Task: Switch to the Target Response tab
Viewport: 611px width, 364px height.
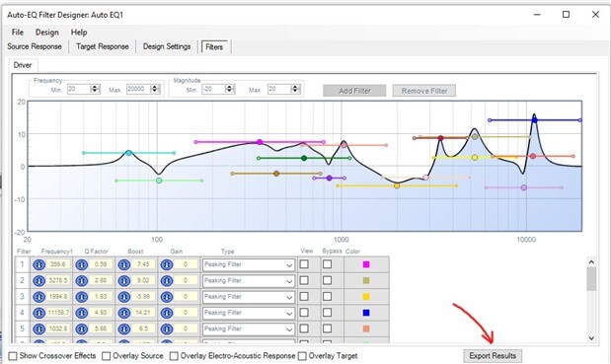Action: (102, 46)
